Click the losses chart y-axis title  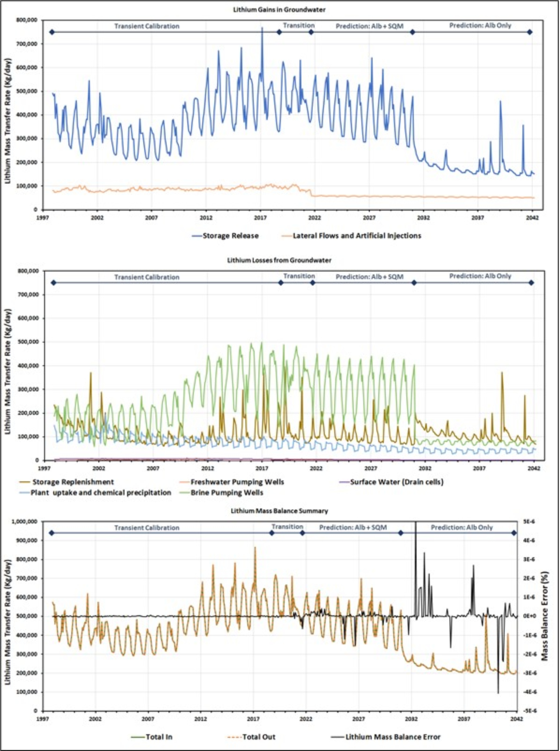pos(8,372)
